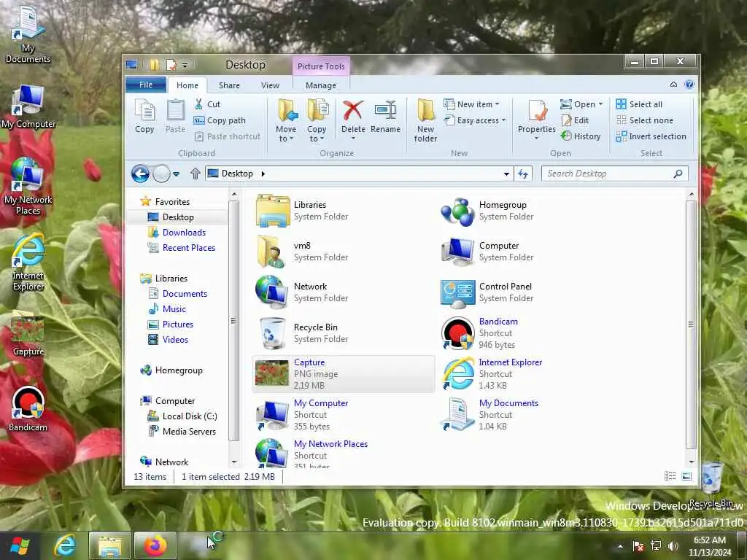
Task: Click the Search Desktop field
Action: [x=614, y=174]
